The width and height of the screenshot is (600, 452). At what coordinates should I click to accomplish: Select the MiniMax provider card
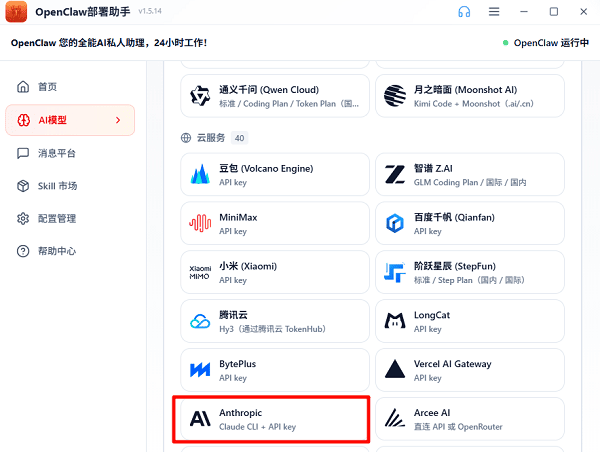(275, 224)
